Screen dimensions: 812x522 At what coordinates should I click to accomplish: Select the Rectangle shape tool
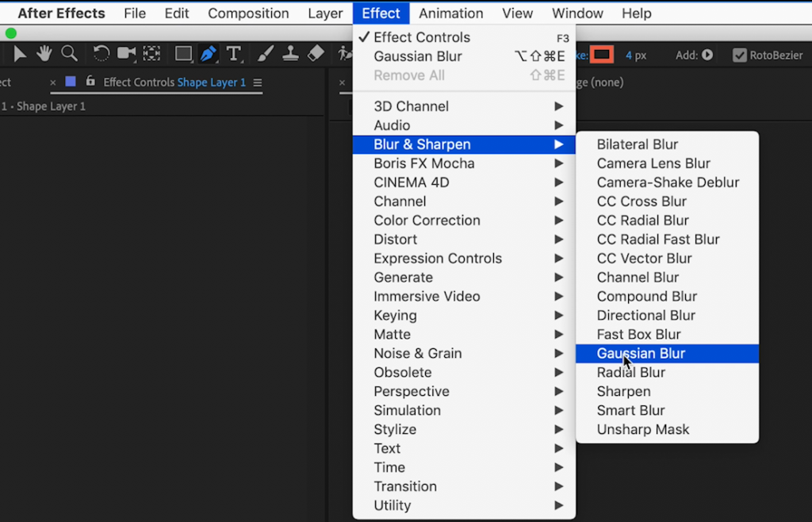pyautogui.click(x=183, y=54)
